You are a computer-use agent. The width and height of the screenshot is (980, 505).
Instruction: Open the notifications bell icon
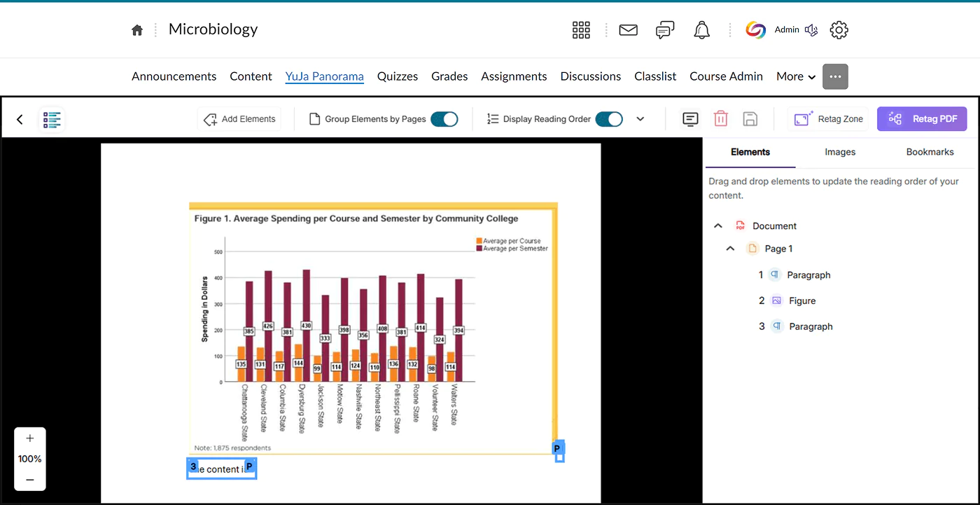point(701,30)
